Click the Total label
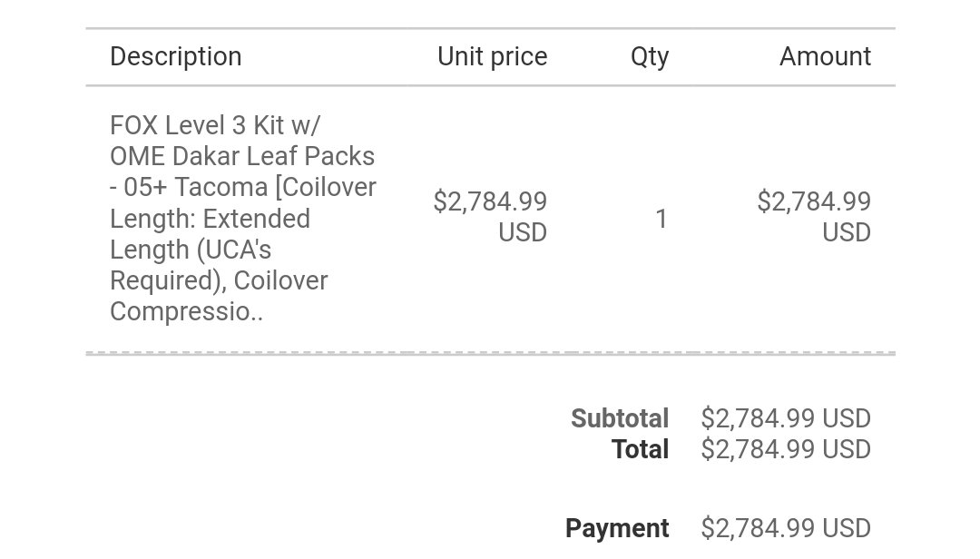 [640, 449]
